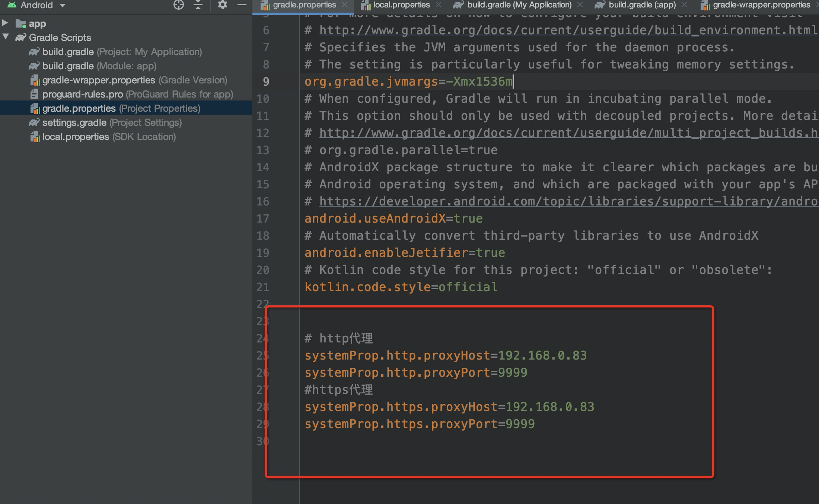Click systemProp.http.proxyPort=9999 line
Viewport: 819px width, 504px height.
pos(416,373)
